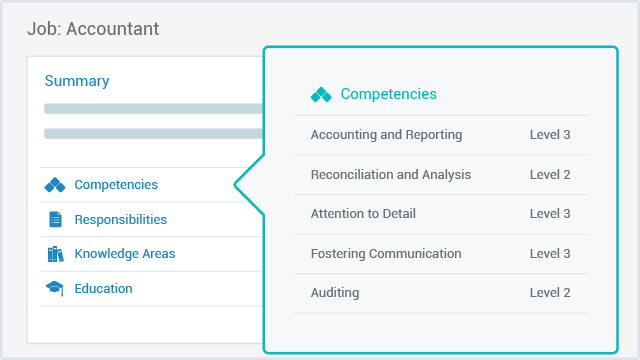Screen dimensions: 640x360
Task: Click Level 2 next to Reconciliation and Analysis
Action: (x=550, y=175)
